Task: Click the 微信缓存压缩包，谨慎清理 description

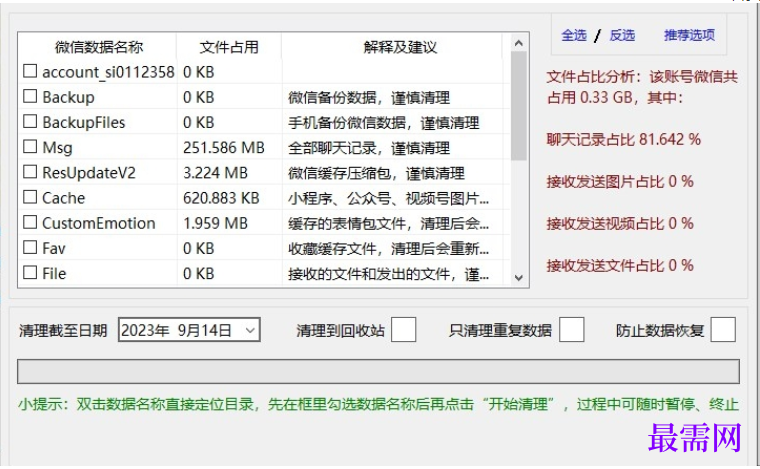Action: pyautogui.click(x=376, y=173)
